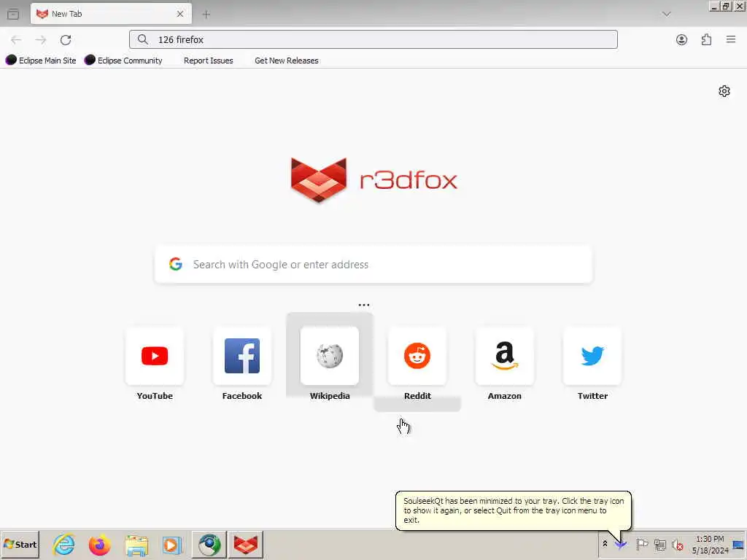Click the search magnifier in address bar
Image resolution: width=747 pixels, height=560 pixels.
point(142,39)
